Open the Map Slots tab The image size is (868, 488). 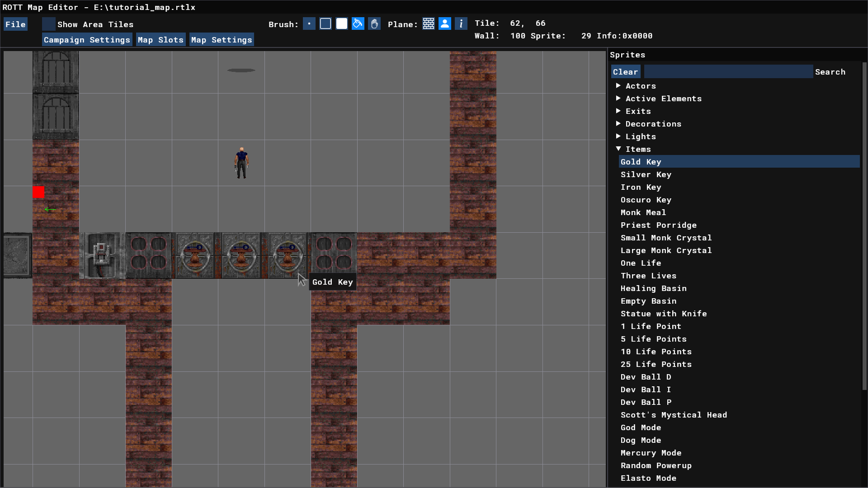(x=160, y=40)
